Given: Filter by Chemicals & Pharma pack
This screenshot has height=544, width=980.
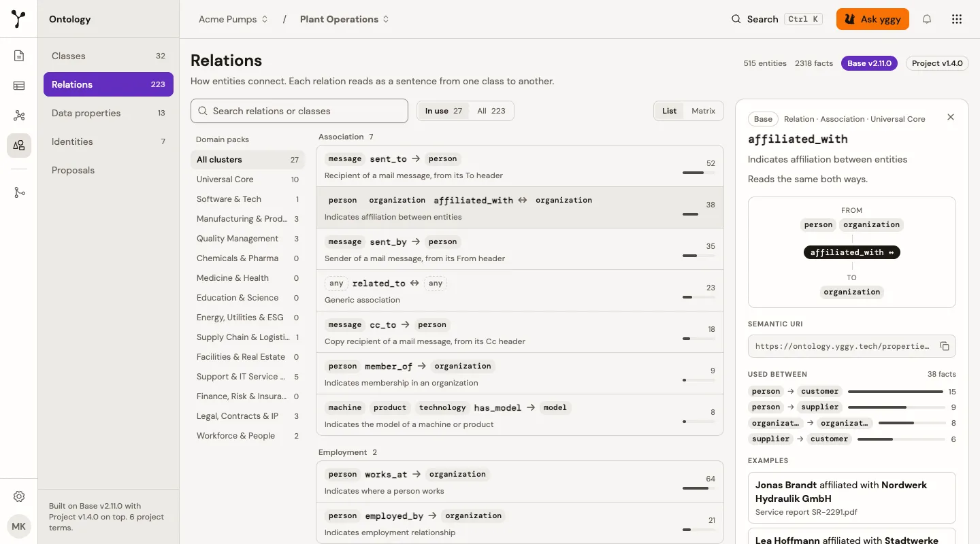Looking at the screenshot, I should (x=248, y=258).
